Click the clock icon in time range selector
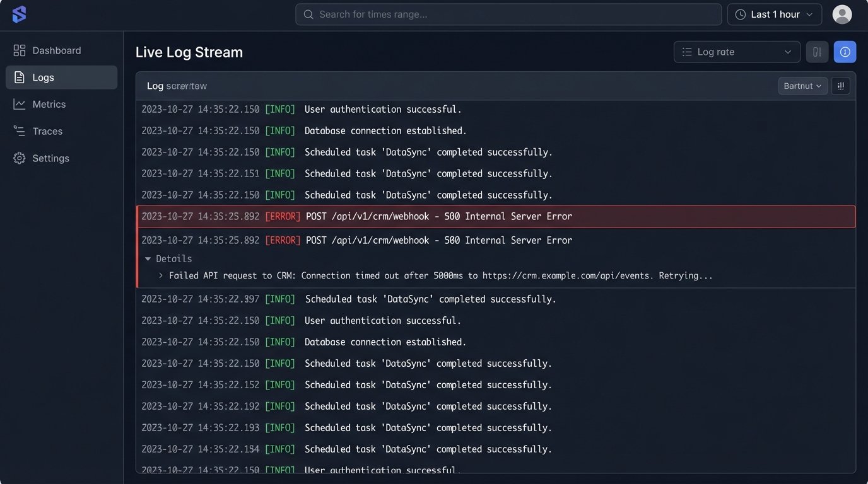Screen dimensions: 868x484 click(x=741, y=14)
